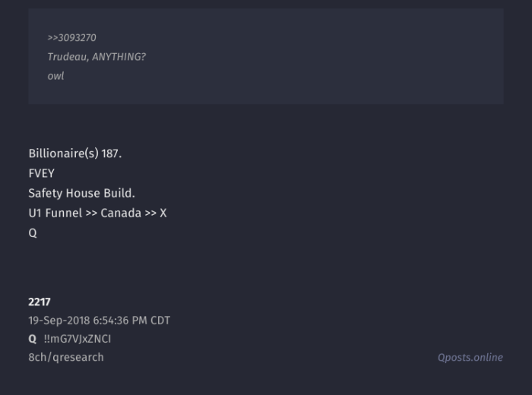Click the tripcode "!!mG7VJxZNCI"

(x=78, y=339)
